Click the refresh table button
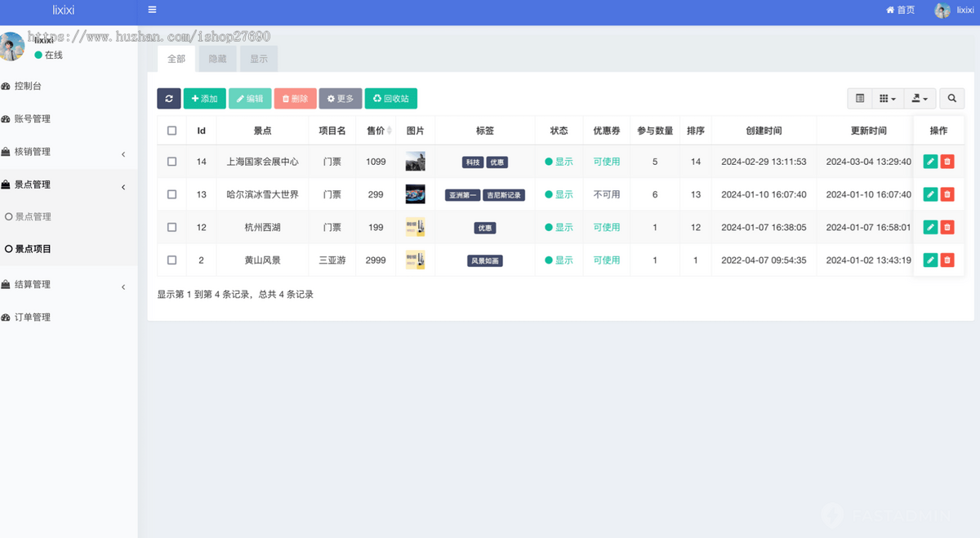980x538 pixels. [169, 99]
